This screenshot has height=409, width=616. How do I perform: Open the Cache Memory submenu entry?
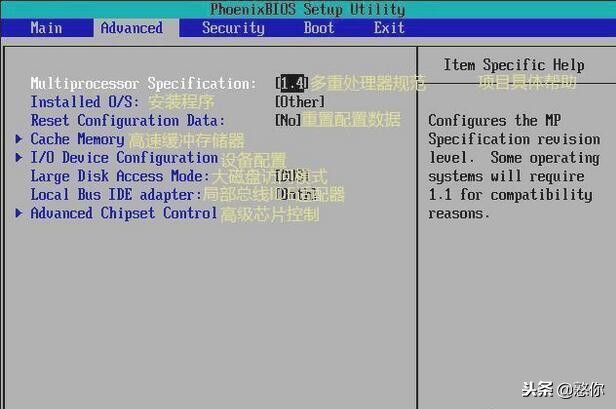[77, 139]
